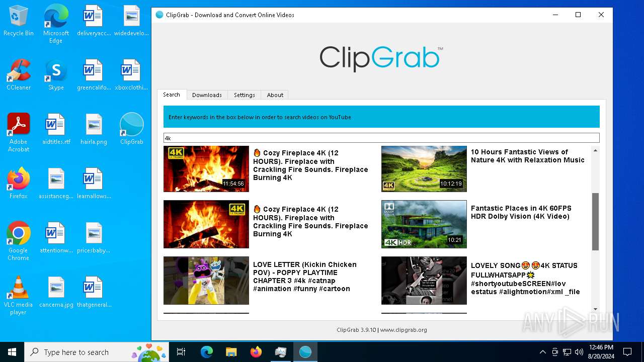Select the attentionw Word document
Viewport: 644px width, 362px height.
click(x=56, y=238)
